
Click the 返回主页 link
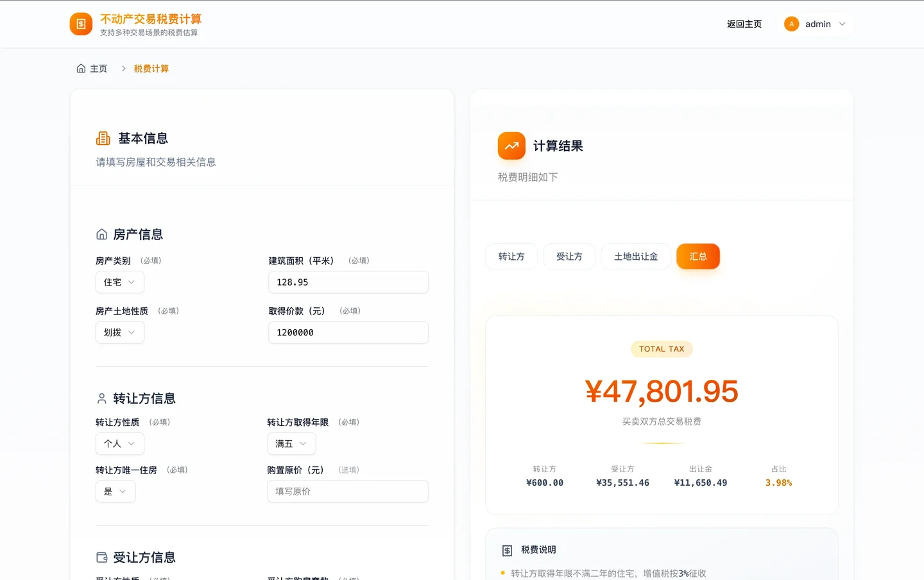click(744, 24)
